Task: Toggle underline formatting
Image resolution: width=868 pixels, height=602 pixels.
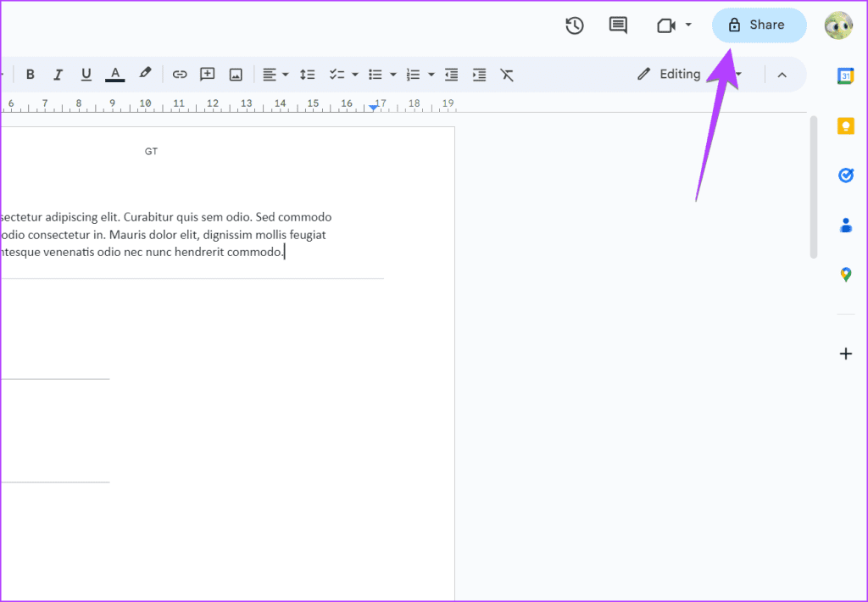Action: tap(86, 75)
